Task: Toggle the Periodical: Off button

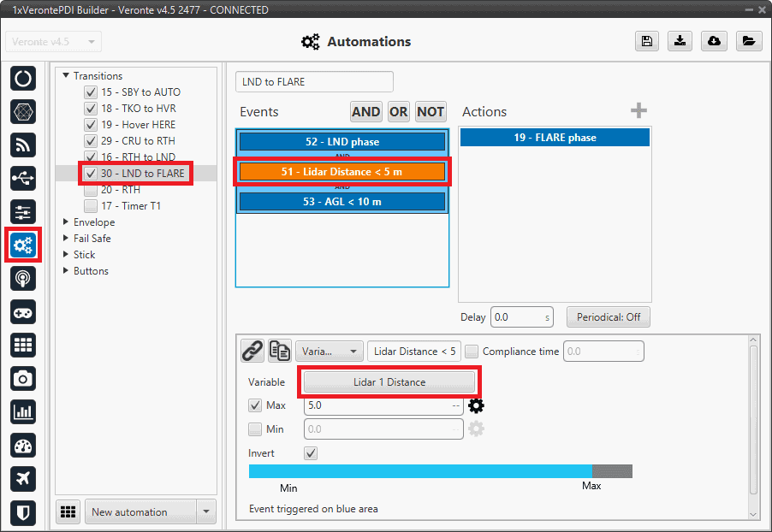Action: 608,317
